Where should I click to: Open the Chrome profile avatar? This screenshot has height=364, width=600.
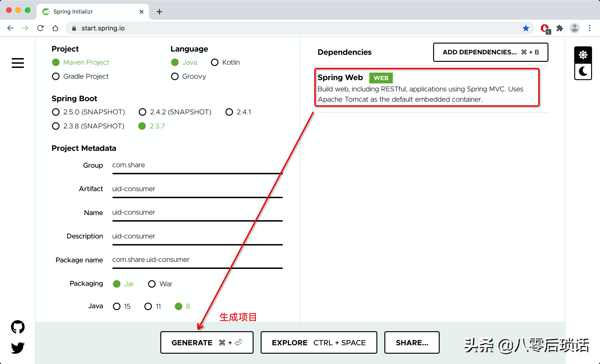tap(574, 28)
